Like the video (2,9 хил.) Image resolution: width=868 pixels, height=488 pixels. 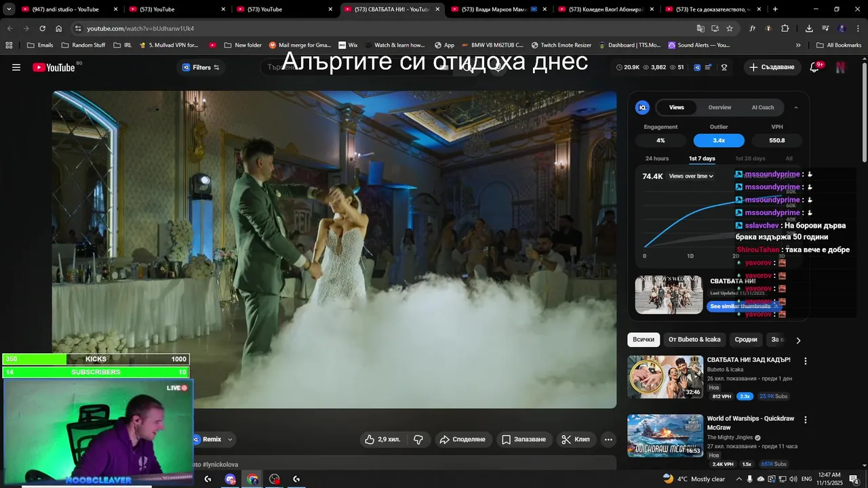point(382,439)
